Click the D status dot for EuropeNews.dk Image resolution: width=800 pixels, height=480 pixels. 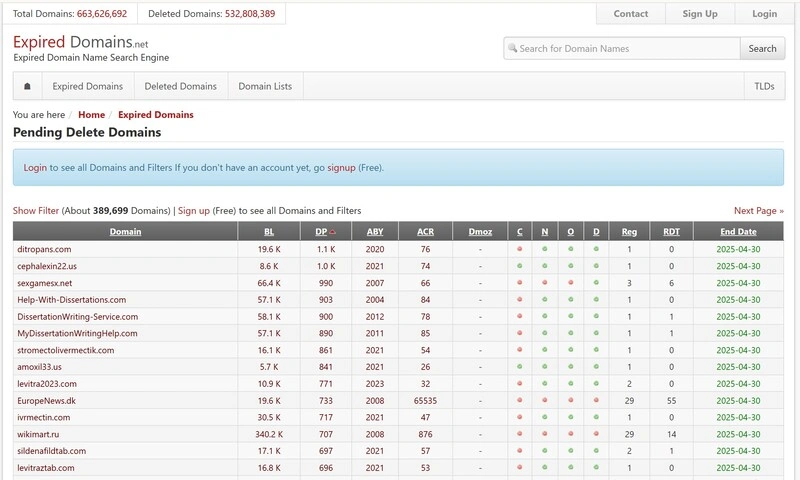[x=596, y=400]
